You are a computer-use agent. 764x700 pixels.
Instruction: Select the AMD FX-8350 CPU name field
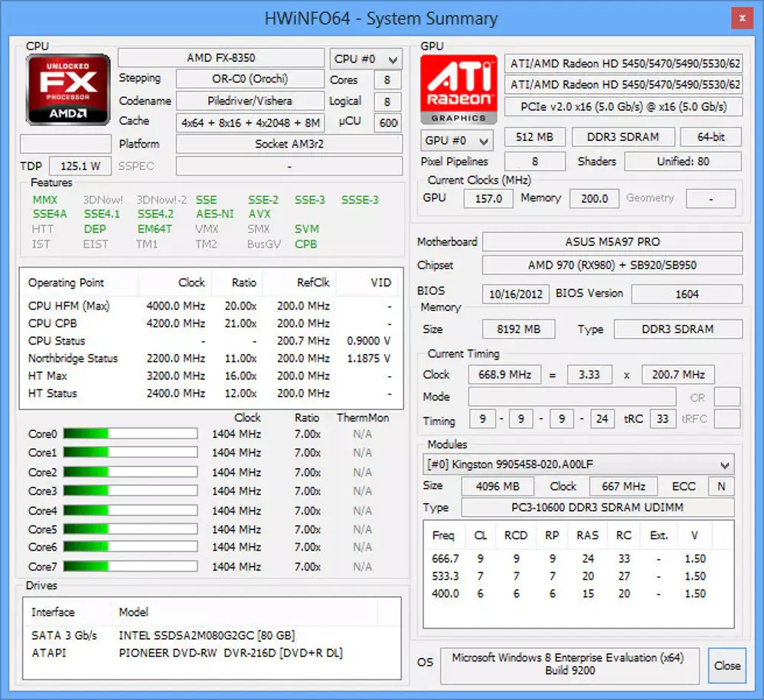220,57
